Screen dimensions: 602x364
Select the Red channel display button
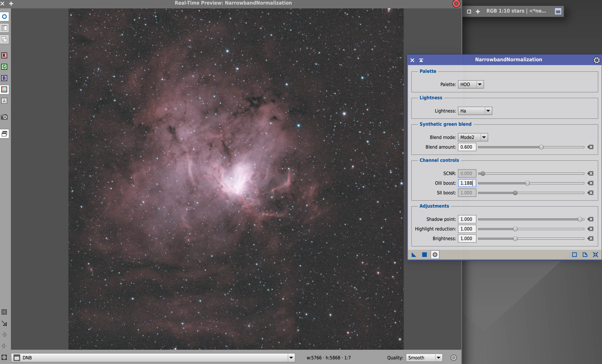pyautogui.click(x=4, y=55)
